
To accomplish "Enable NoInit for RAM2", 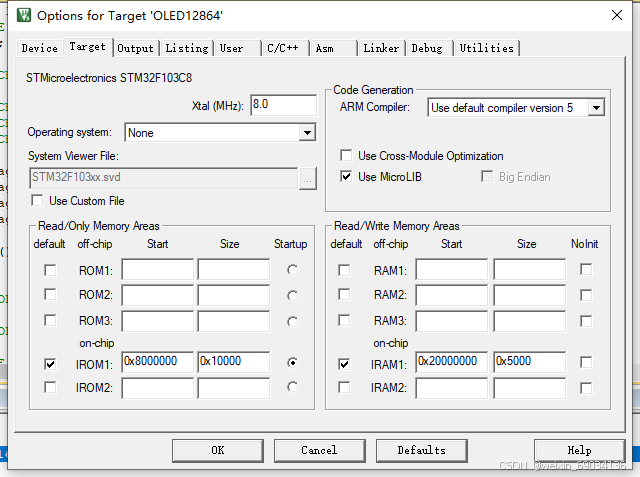I will pos(586,295).
